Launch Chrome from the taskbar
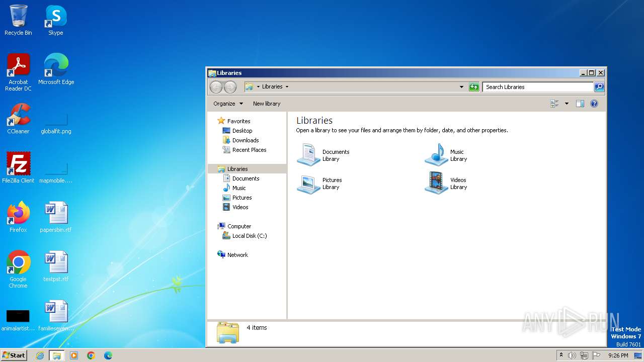This screenshot has height=362, width=644. pos(91,355)
